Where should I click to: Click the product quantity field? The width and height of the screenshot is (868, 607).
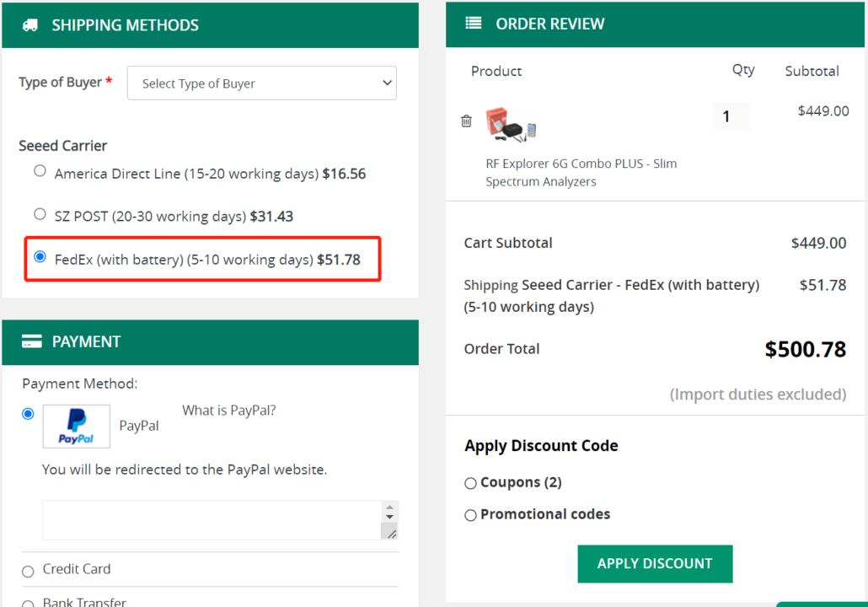731,117
